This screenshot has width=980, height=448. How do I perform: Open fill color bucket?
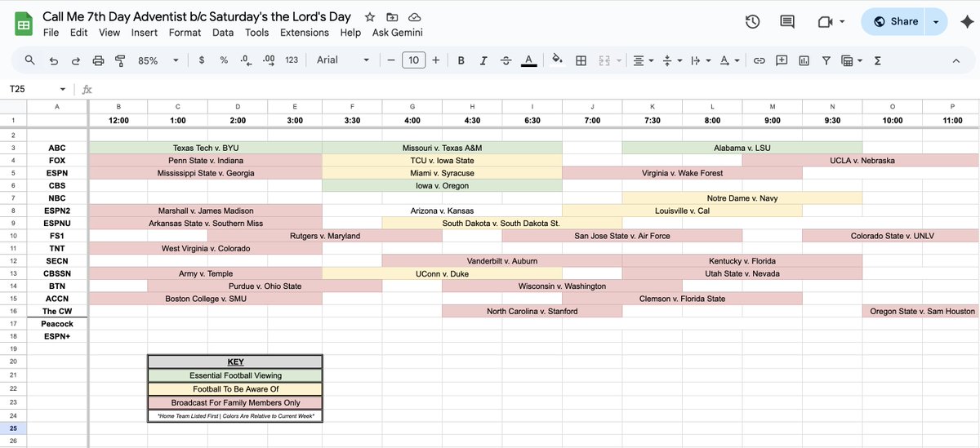coord(559,60)
